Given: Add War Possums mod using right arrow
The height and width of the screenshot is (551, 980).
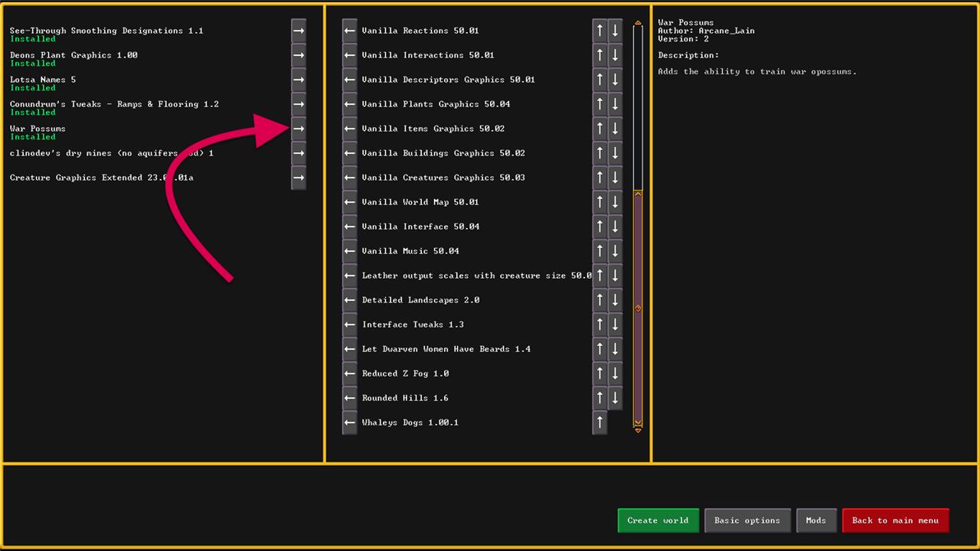Looking at the screenshot, I should [x=298, y=129].
